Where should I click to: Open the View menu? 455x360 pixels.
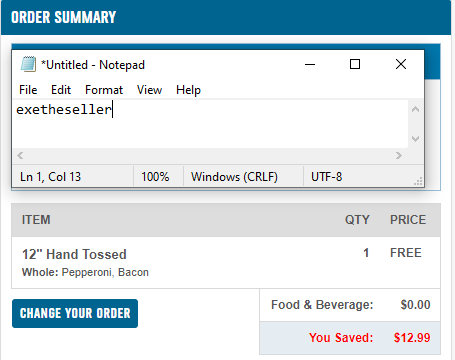149,90
